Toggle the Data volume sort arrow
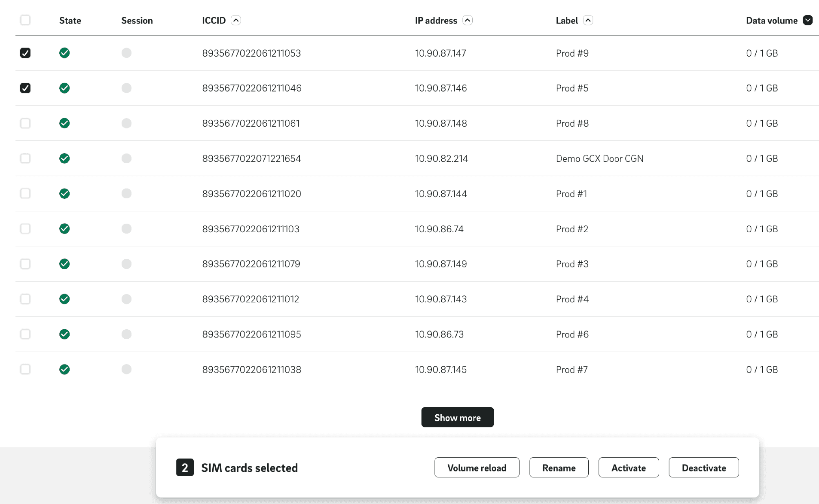Screen dimensions: 819x504 pos(807,20)
